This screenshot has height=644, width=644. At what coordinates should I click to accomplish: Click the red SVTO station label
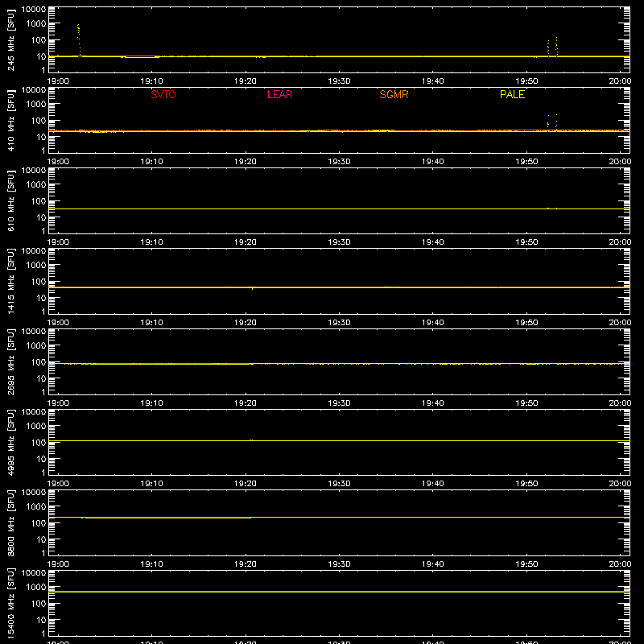tap(163, 94)
